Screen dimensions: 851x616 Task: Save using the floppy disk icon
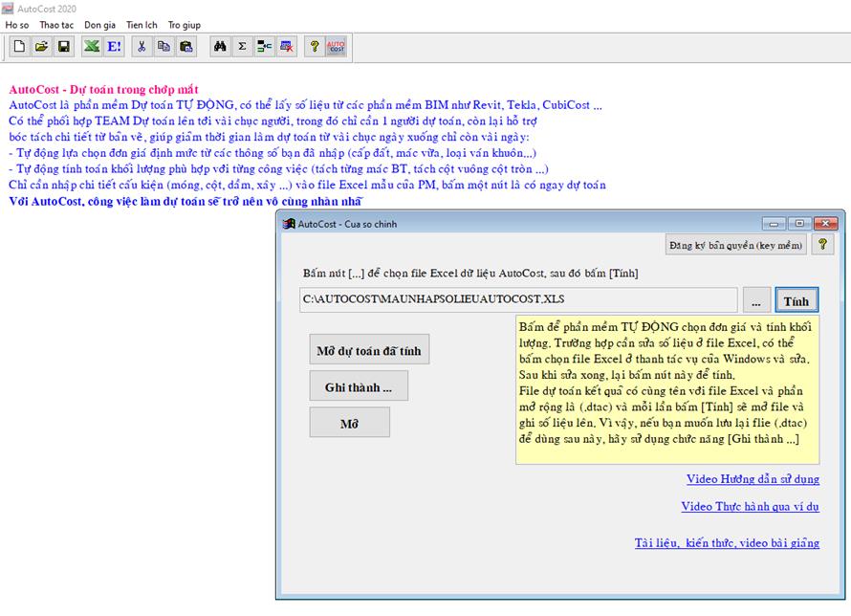click(64, 46)
